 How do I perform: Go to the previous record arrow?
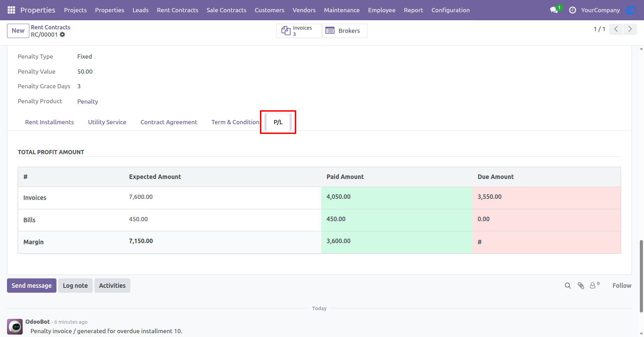point(616,29)
